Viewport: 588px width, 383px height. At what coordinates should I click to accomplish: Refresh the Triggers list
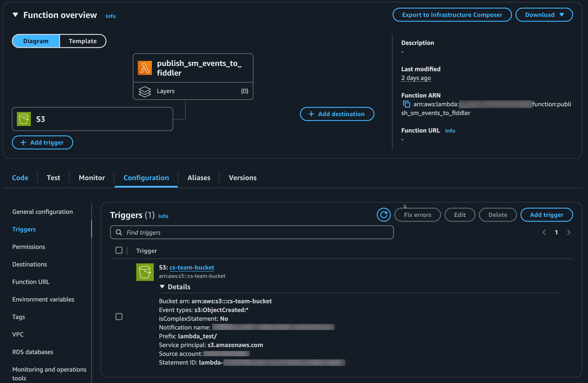(383, 215)
